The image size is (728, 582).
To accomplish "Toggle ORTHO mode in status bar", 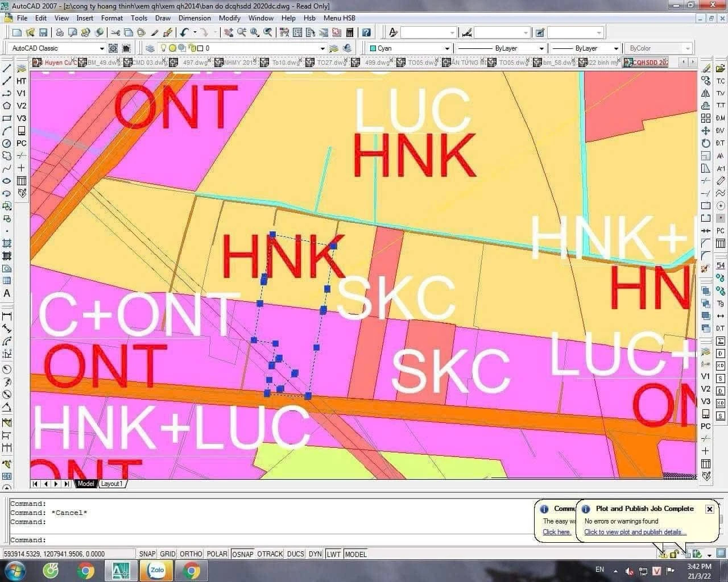I will (x=191, y=554).
